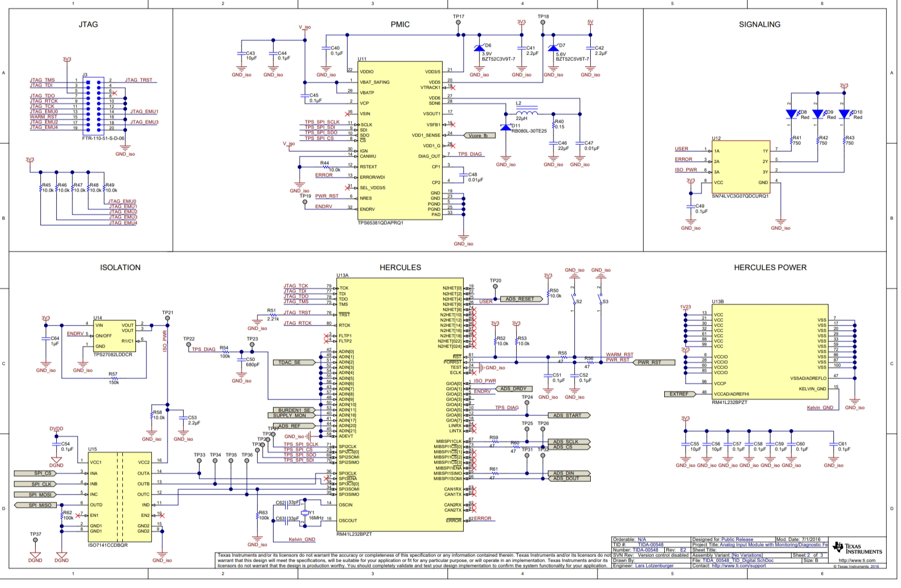Click the Schottky diode D11 symbol
The width and height of the screenshot is (901, 588).
point(506,127)
